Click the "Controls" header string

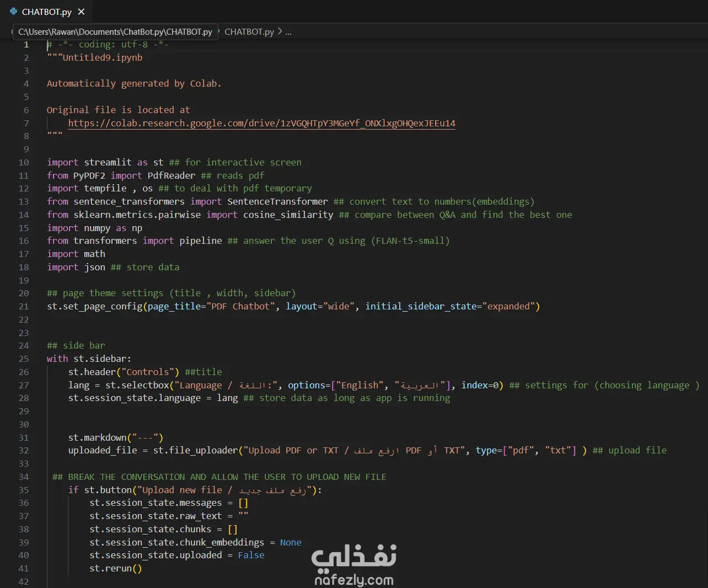point(148,372)
